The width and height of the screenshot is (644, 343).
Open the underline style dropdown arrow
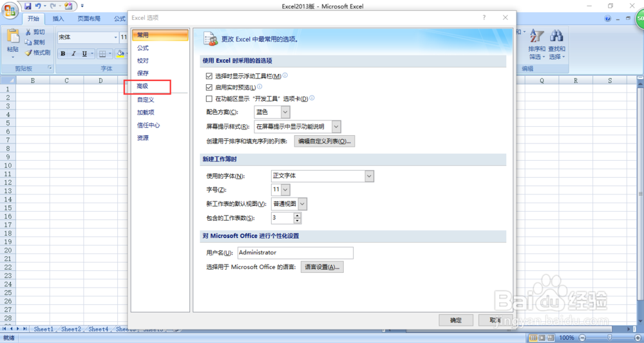(92, 54)
